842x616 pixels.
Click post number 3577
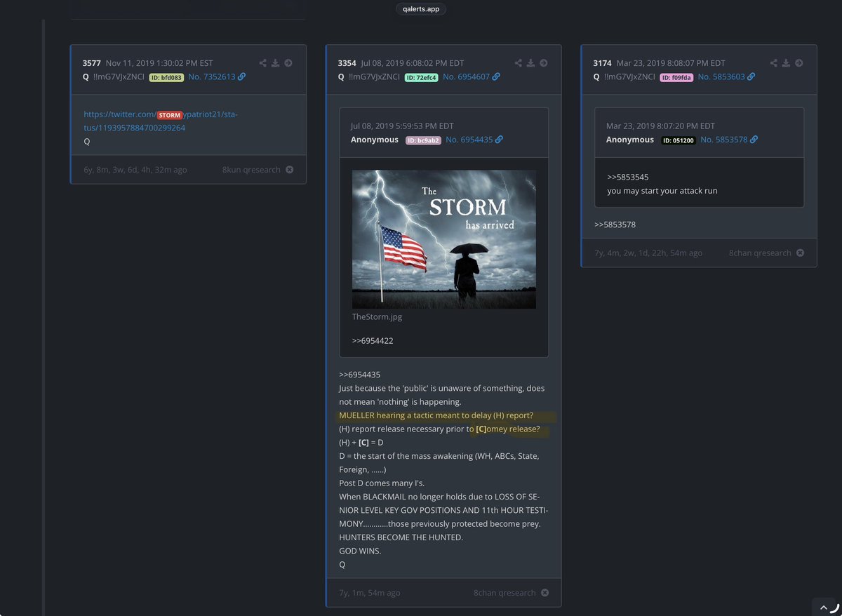tap(92, 63)
